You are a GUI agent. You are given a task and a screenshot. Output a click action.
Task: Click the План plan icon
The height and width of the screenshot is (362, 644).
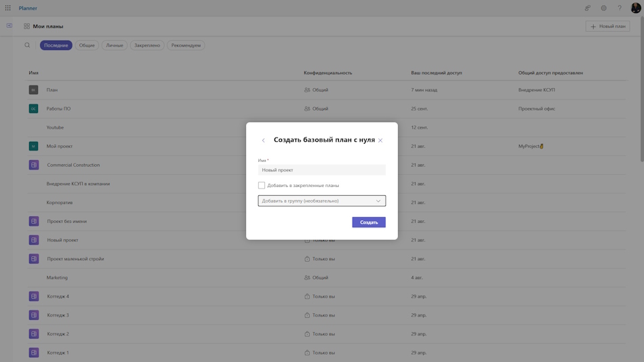[x=34, y=89]
